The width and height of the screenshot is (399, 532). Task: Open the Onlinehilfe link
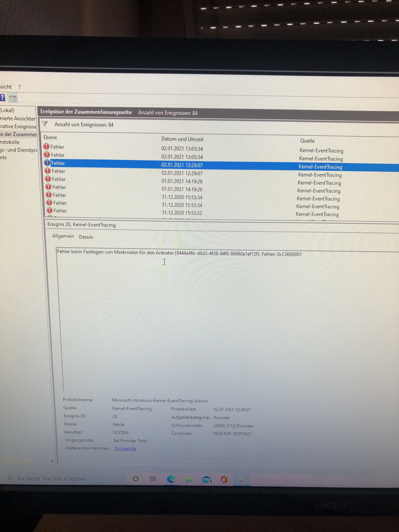point(125,448)
